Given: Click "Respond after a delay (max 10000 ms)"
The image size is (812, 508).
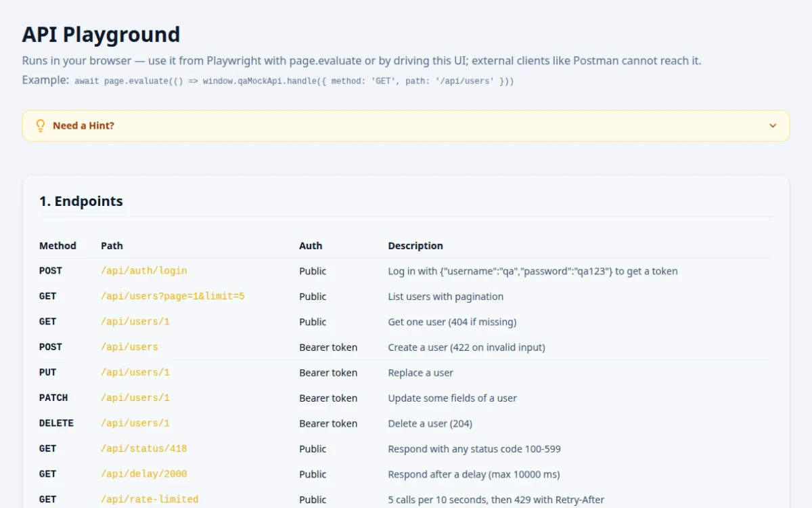Looking at the screenshot, I should point(474,474).
